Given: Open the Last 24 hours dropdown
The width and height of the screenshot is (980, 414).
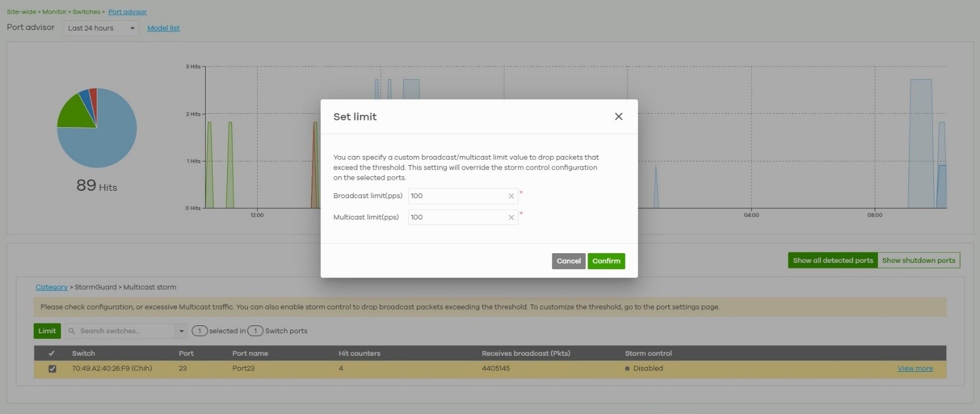Looking at the screenshot, I should [x=102, y=28].
